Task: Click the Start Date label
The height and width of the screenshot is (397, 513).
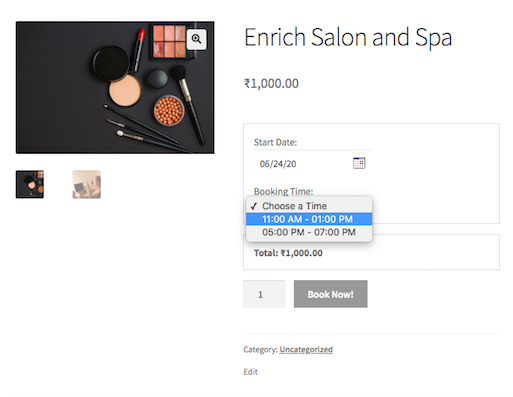Action: (x=275, y=142)
